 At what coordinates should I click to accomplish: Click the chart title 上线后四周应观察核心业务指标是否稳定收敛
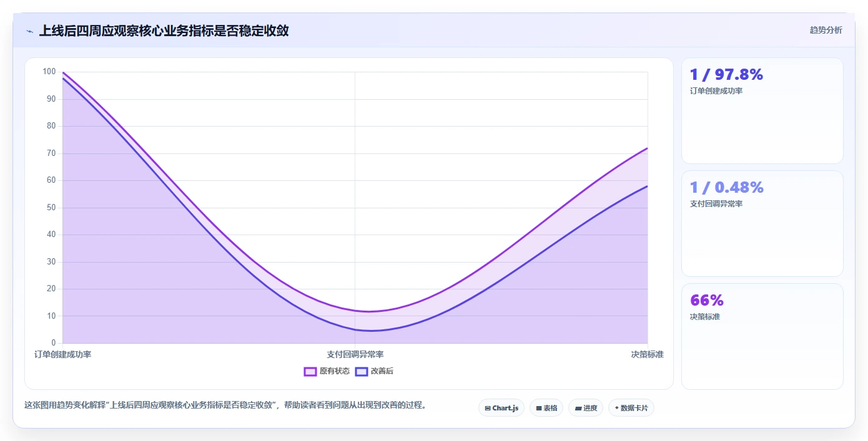tap(164, 31)
